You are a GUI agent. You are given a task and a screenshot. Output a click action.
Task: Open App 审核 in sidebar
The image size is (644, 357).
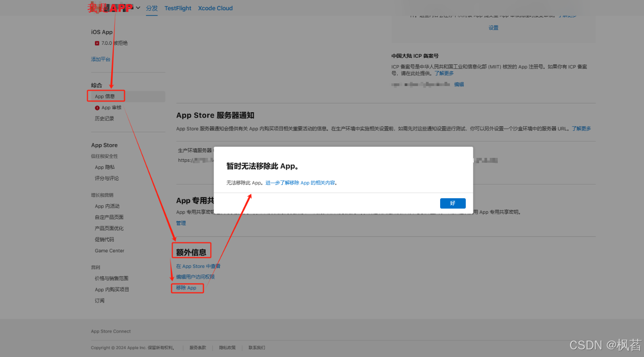click(x=111, y=108)
